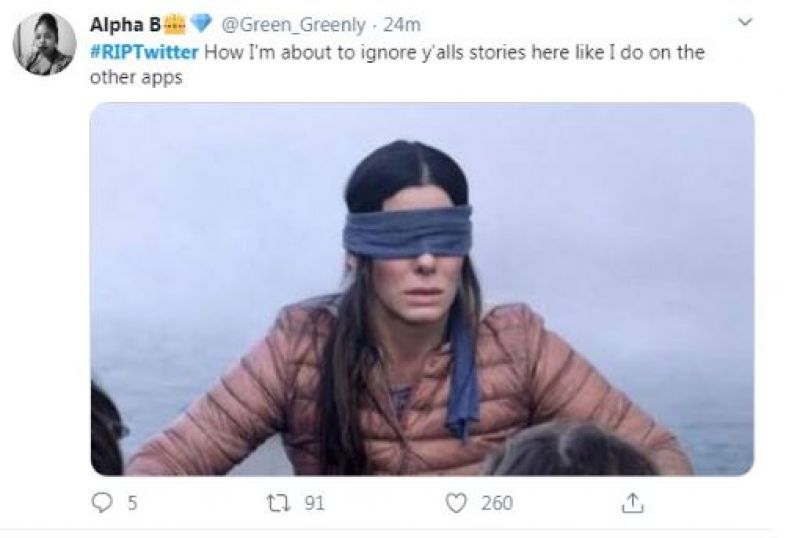The image size is (800, 538).
Task: Click the share upload icon
Action: click(x=632, y=504)
